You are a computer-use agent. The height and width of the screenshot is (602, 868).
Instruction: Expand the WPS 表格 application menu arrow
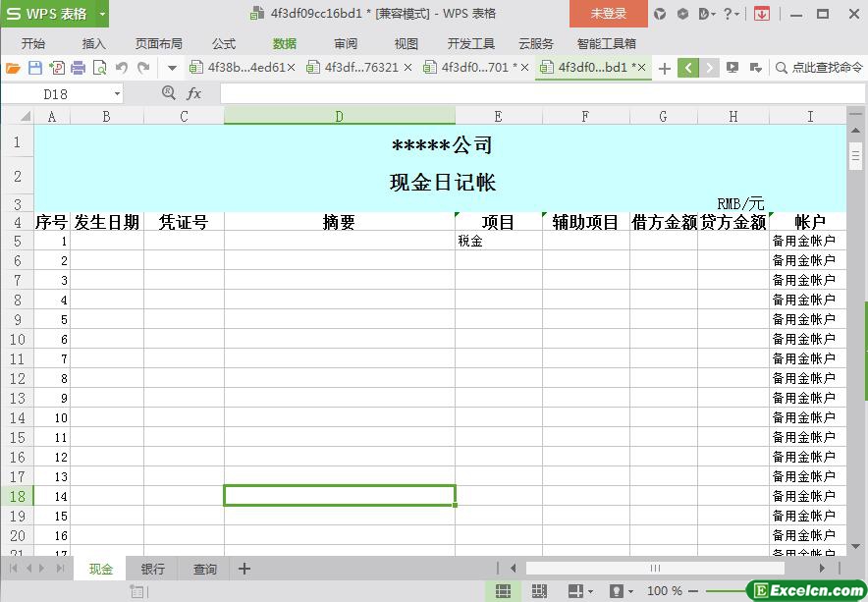click(102, 14)
